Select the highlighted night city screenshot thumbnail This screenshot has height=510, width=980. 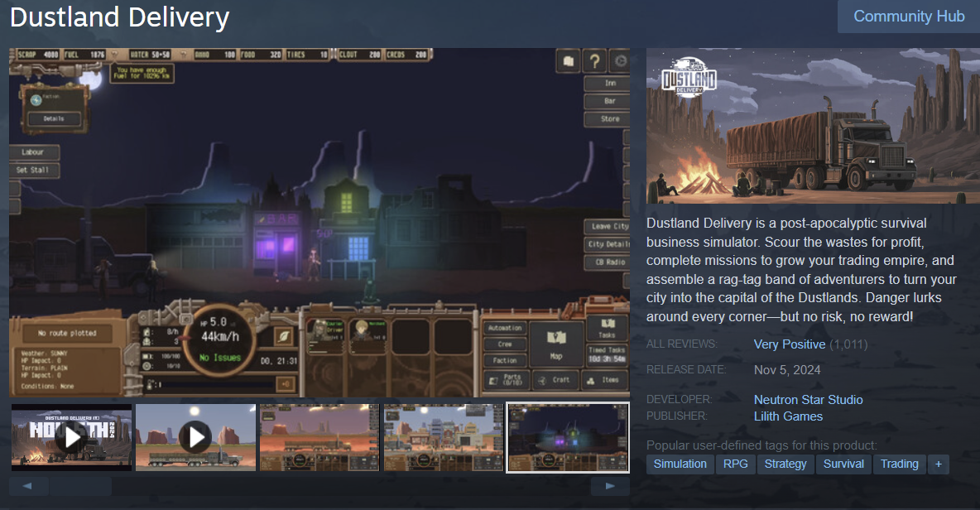point(568,437)
